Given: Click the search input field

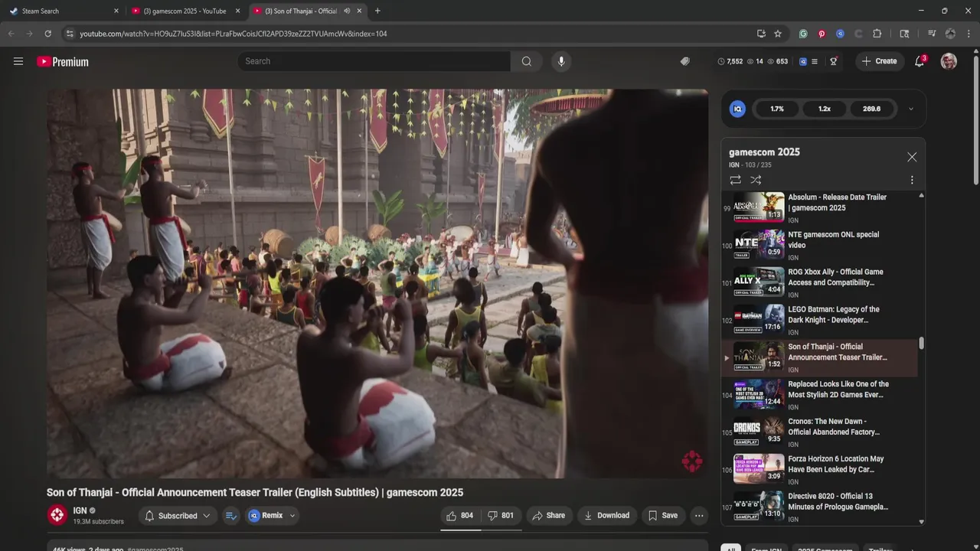Looking at the screenshot, I should (374, 61).
